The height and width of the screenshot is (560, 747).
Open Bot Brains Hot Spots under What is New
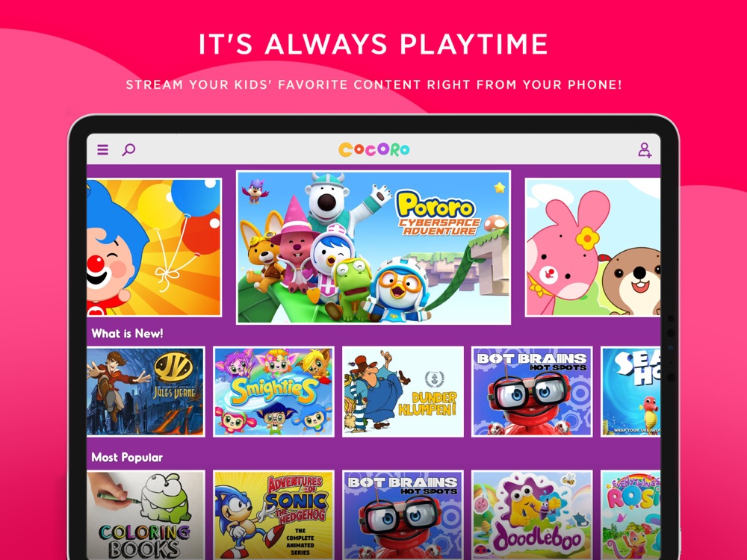532,391
